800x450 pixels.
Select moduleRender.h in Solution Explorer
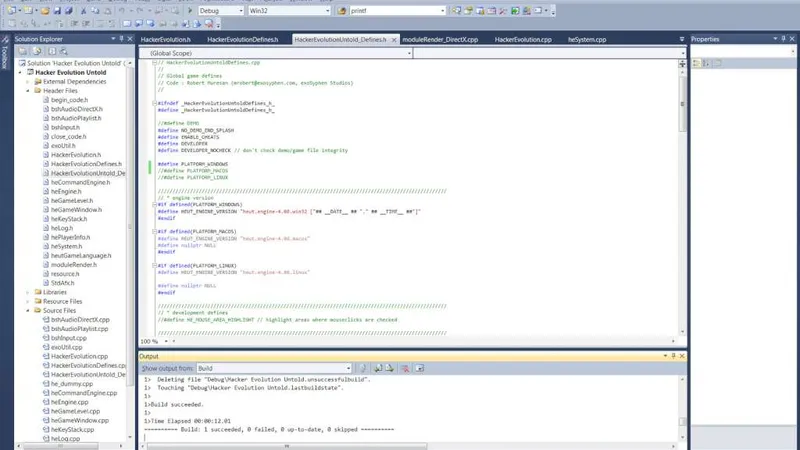click(x=73, y=265)
